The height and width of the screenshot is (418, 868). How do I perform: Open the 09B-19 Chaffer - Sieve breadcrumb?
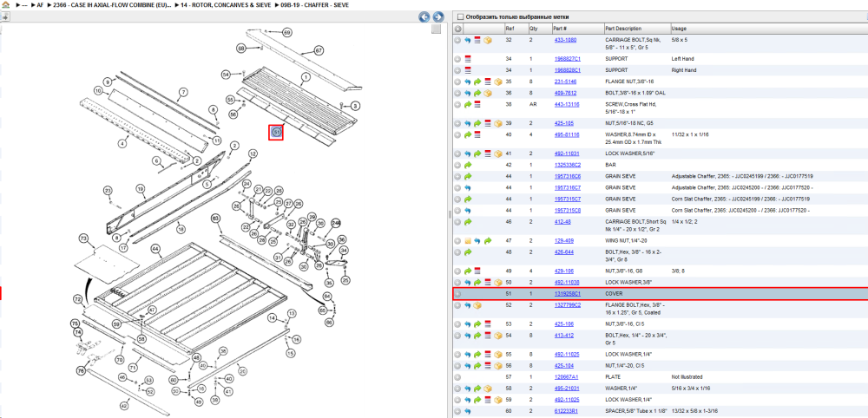[312, 4]
